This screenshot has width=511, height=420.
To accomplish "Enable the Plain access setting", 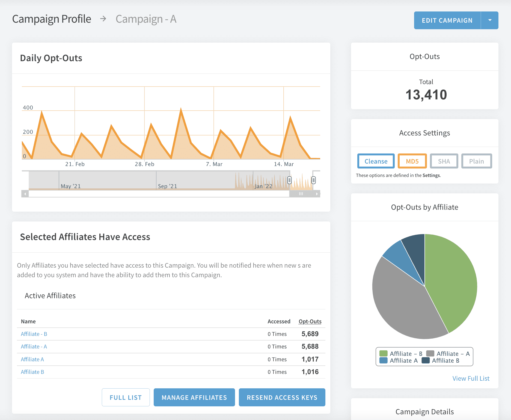I will (476, 161).
